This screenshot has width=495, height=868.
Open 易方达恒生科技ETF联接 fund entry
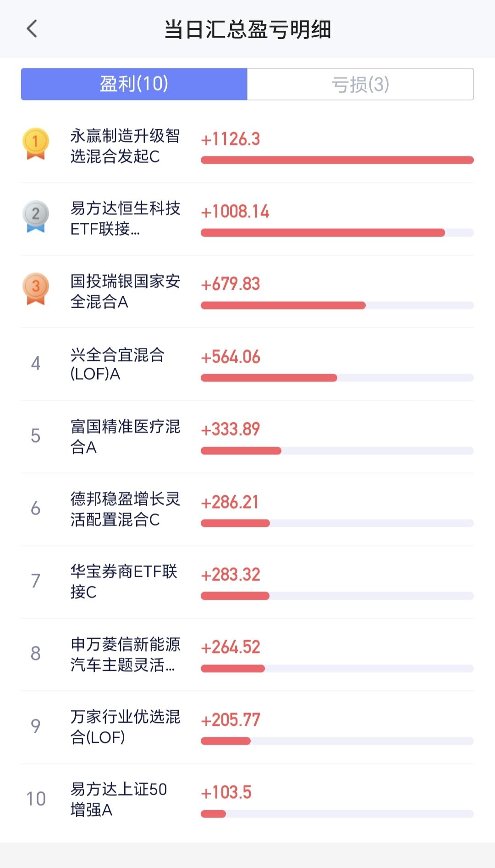[247, 219]
